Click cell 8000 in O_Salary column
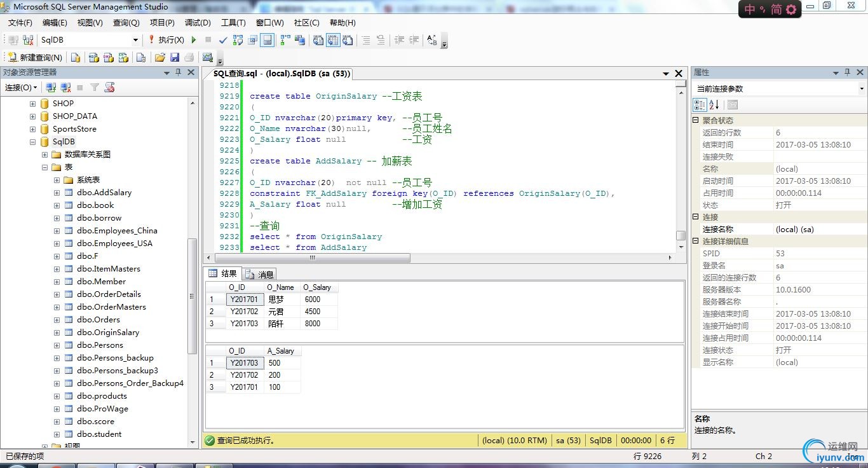 [318, 324]
